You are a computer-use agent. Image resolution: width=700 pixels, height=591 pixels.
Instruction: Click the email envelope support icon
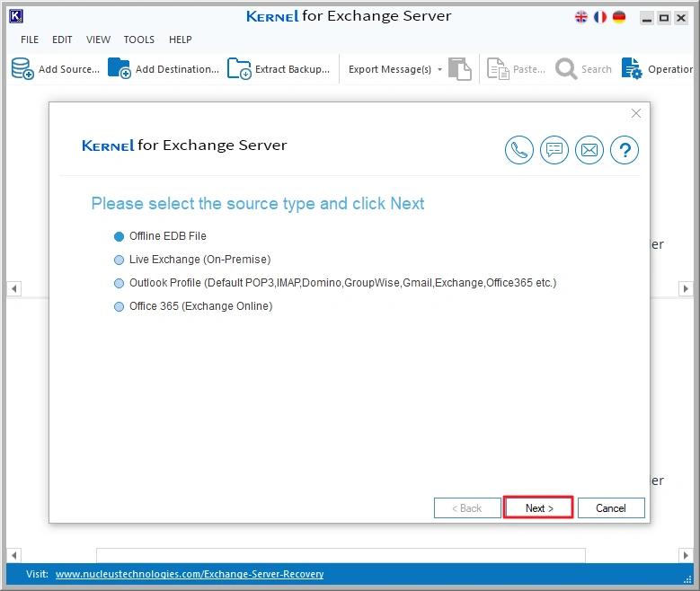[589, 150]
